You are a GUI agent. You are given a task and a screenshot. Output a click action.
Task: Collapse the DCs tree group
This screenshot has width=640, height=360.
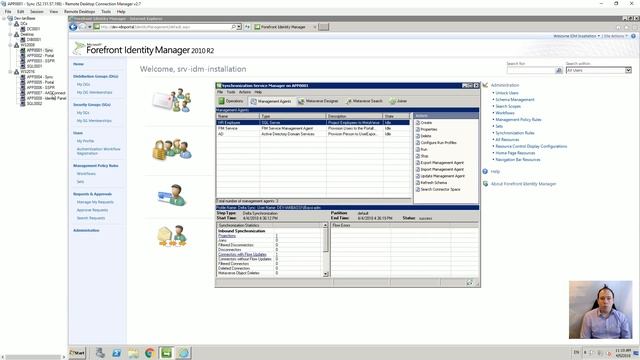(x=11, y=24)
